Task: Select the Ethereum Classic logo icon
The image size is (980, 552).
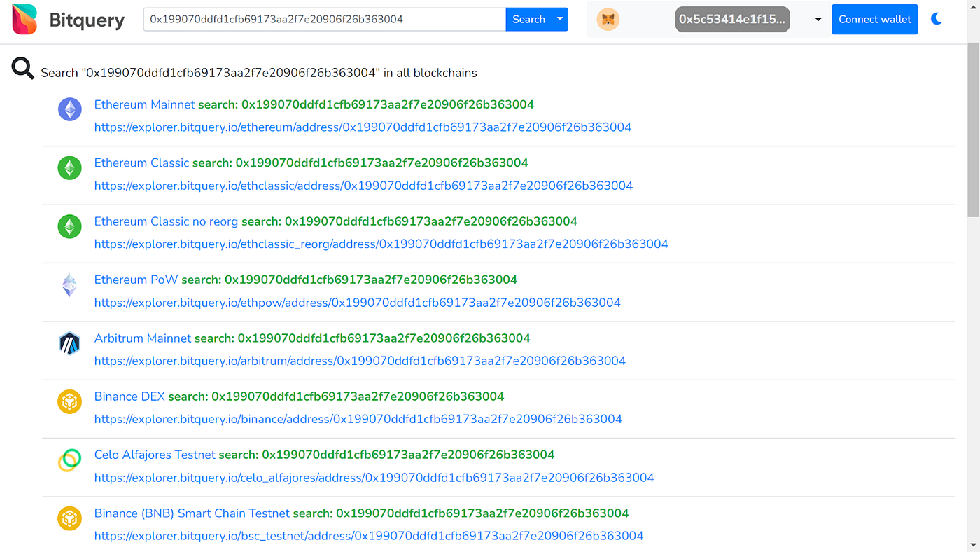Action: click(69, 168)
